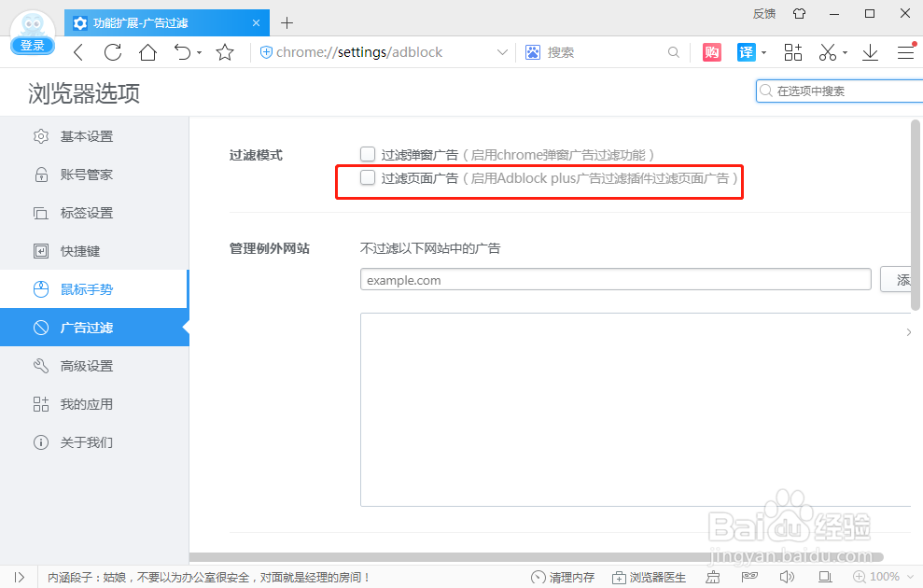Toggle the bookmark star in address bar

[224, 52]
